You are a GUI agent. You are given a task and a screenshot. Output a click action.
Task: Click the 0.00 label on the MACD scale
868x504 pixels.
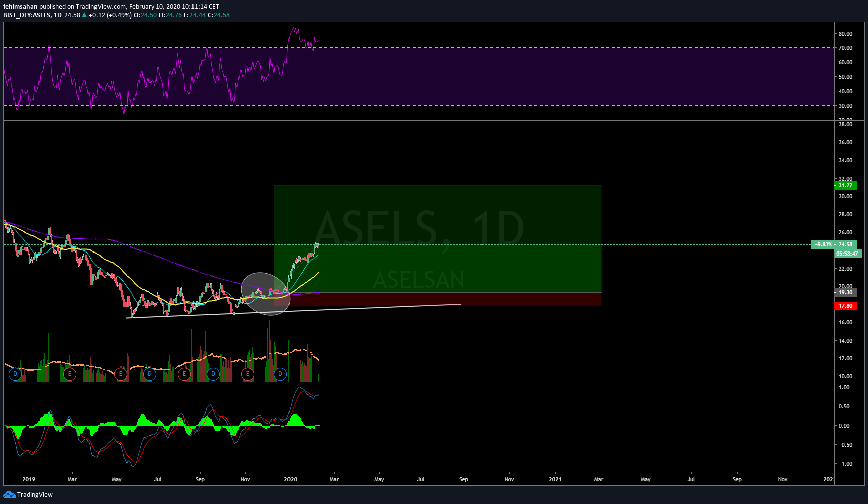844,426
